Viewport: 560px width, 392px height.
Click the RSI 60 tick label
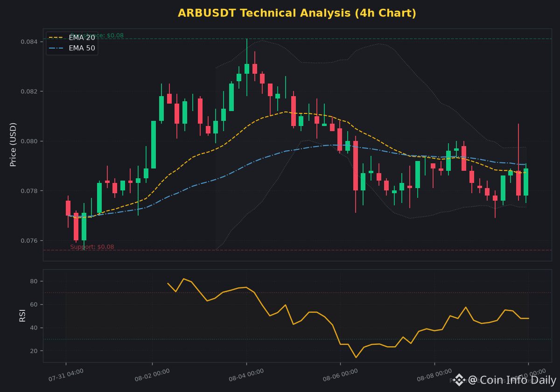point(35,305)
